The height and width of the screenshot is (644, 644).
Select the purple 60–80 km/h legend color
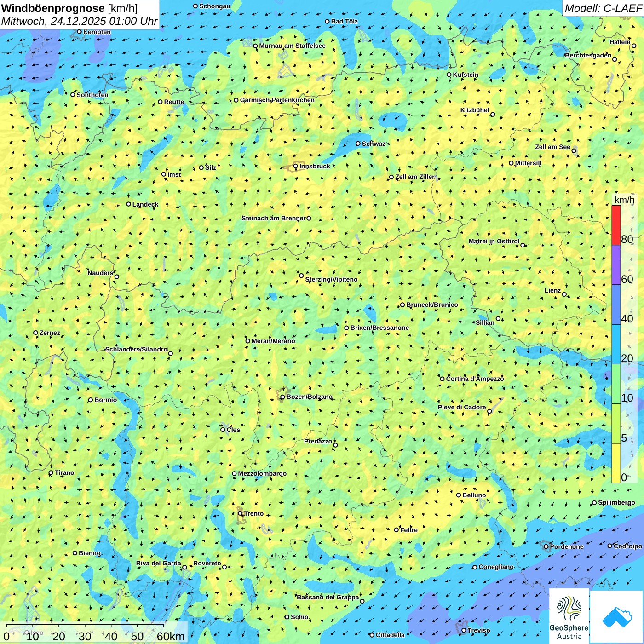616,265
